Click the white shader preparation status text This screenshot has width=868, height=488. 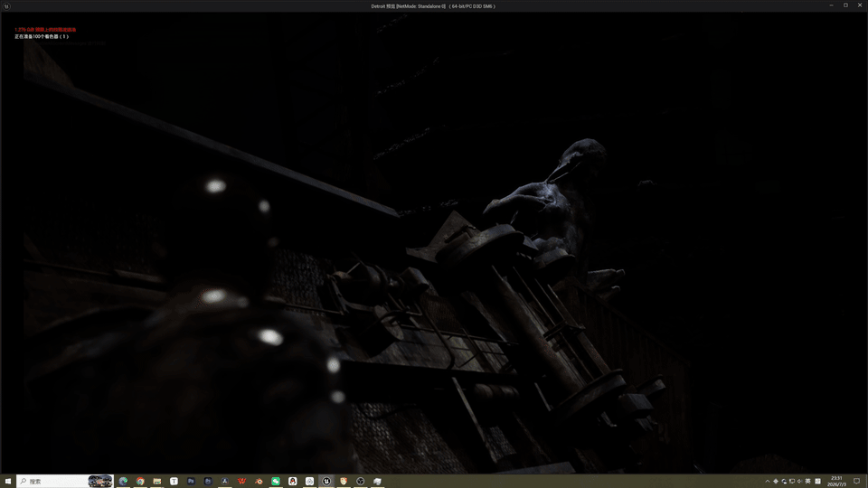(42, 36)
